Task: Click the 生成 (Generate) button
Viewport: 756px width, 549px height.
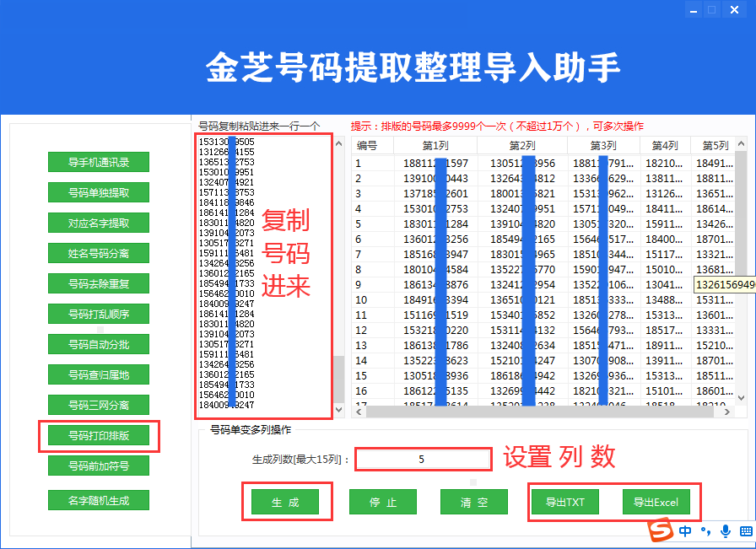Action: click(x=289, y=502)
